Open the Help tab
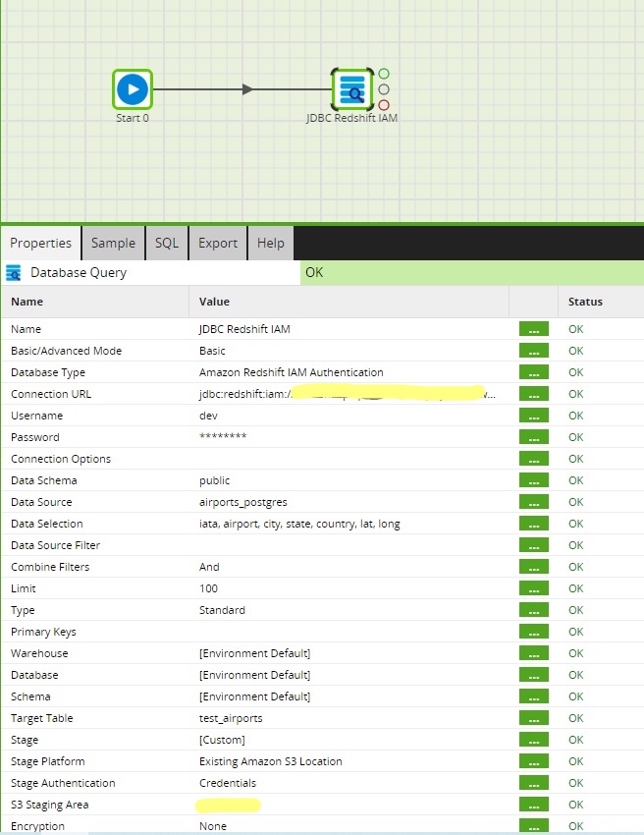644x835 pixels. pyautogui.click(x=271, y=243)
